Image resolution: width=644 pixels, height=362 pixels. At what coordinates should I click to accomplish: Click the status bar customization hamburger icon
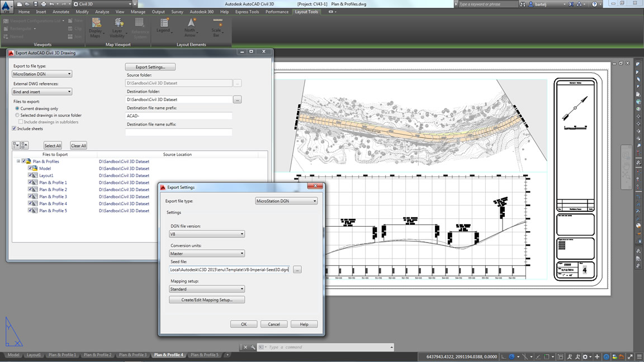pos(639,357)
